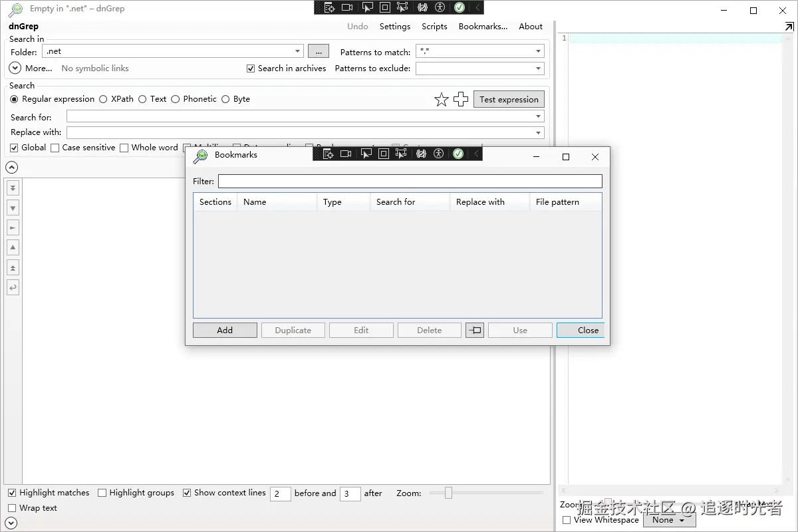The height and width of the screenshot is (532, 798).
Task: Click the folder browse ... button
Action: coord(319,51)
